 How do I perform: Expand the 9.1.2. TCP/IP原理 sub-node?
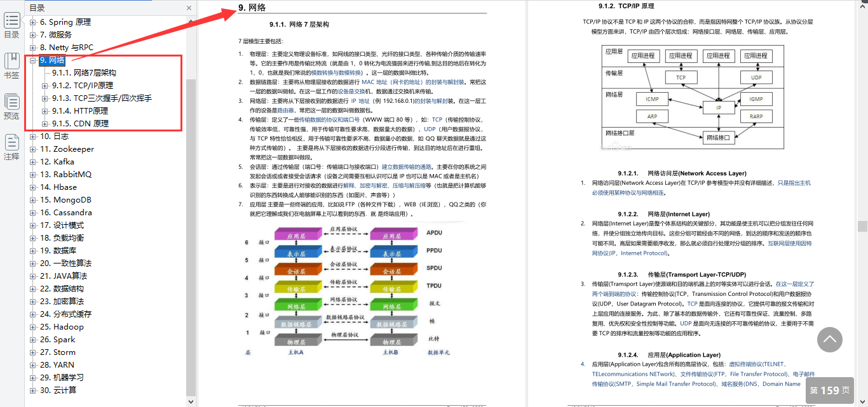45,86
